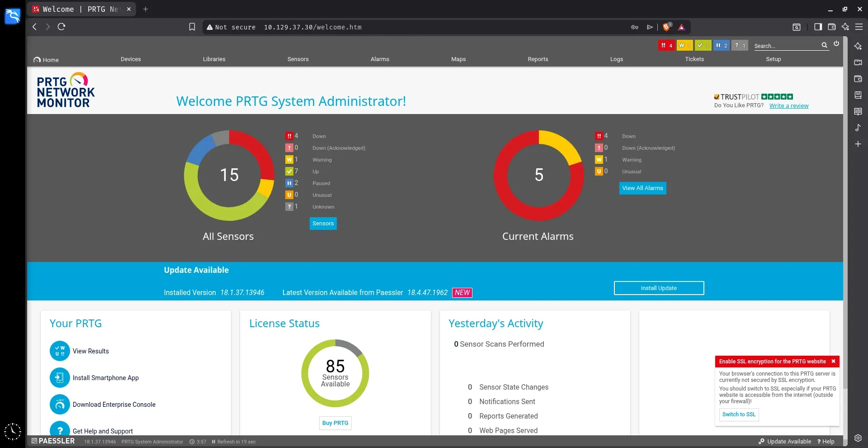Open the Setup menu
Image resolution: width=868 pixels, height=448 pixels.
[774, 59]
